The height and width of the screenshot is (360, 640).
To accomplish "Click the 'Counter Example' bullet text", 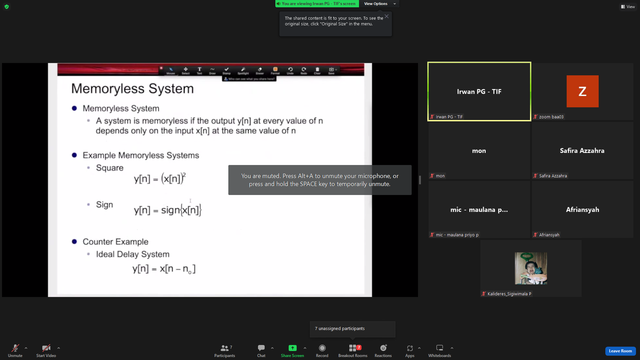I will [116, 242].
